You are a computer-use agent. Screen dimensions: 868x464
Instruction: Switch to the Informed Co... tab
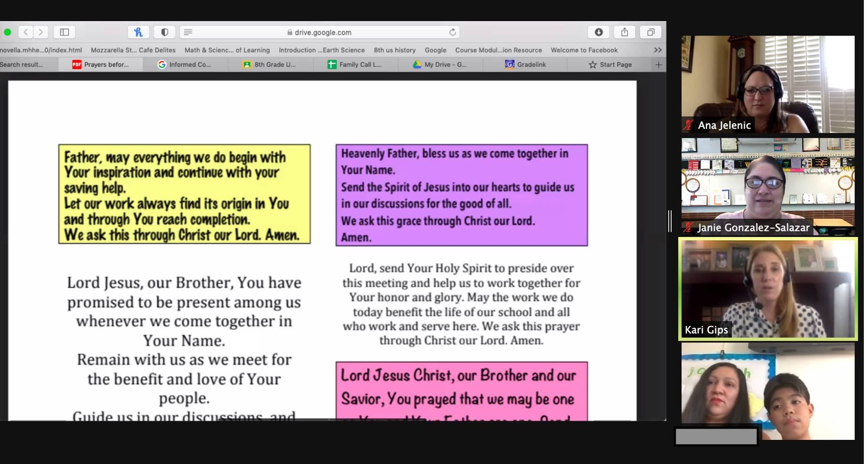point(186,64)
